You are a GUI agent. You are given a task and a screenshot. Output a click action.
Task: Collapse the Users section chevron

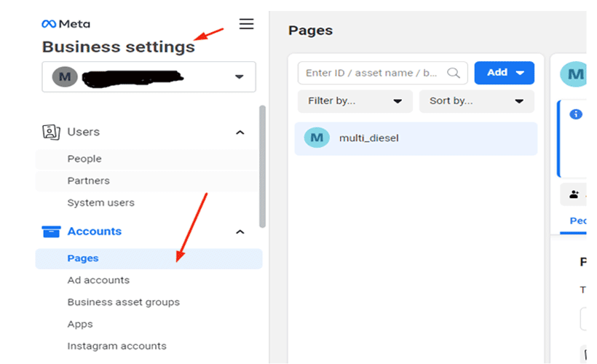[x=240, y=132]
